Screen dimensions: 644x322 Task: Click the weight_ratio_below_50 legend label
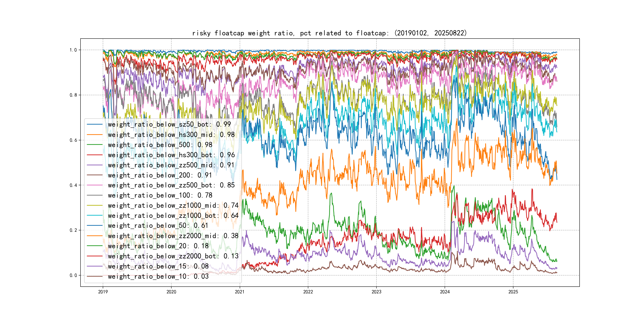(158, 226)
